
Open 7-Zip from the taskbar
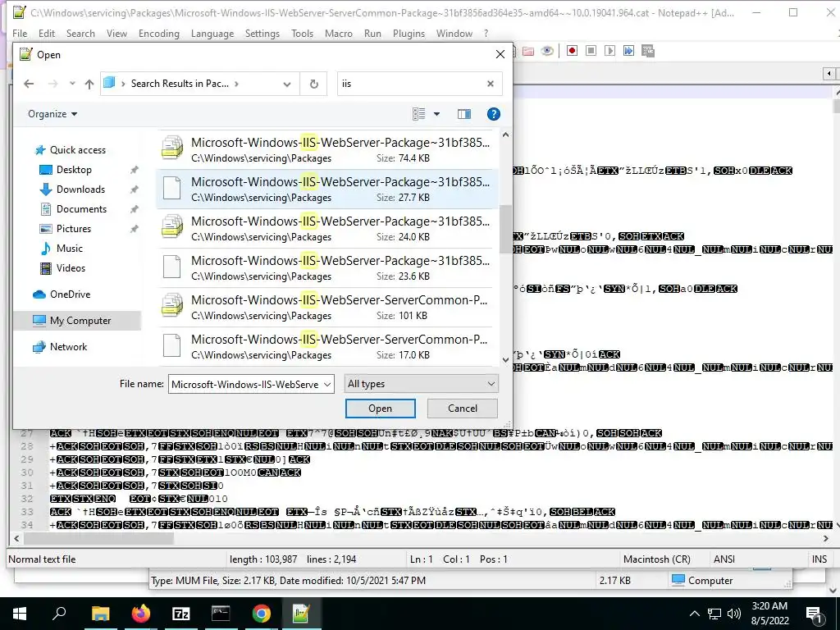[x=181, y=614]
